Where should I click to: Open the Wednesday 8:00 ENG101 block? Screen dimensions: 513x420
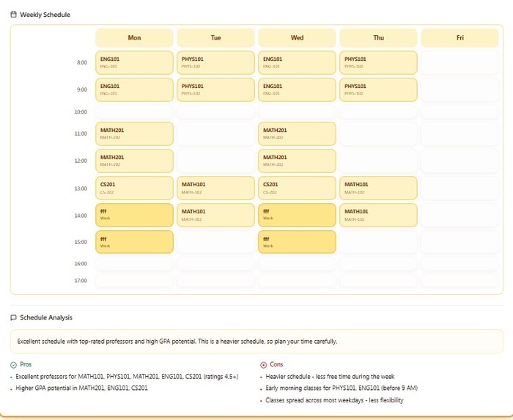pos(297,62)
